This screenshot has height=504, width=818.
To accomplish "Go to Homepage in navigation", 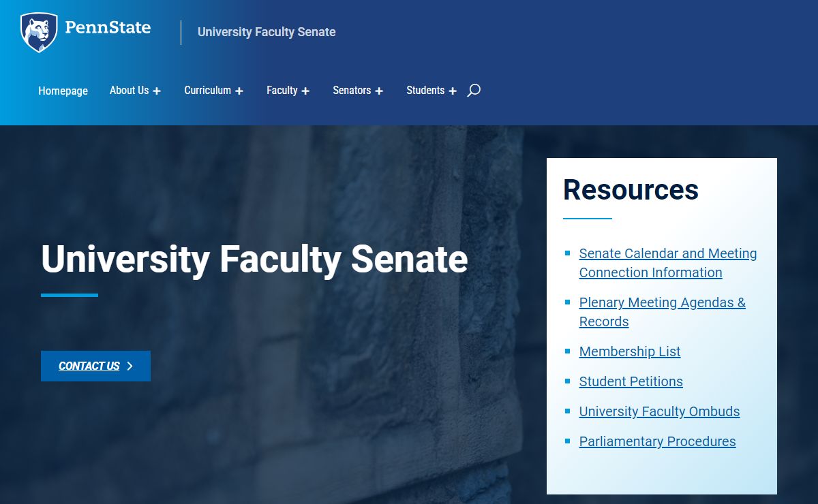I will 63,91.
